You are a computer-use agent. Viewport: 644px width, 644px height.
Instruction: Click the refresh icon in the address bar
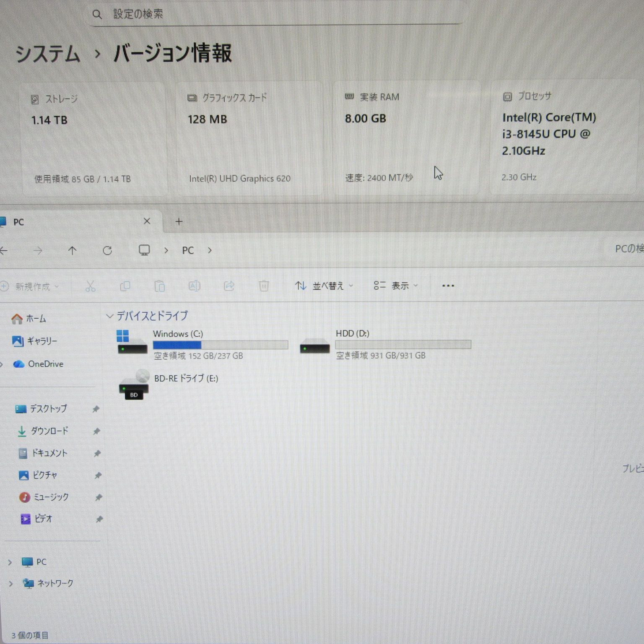(108, 250)
